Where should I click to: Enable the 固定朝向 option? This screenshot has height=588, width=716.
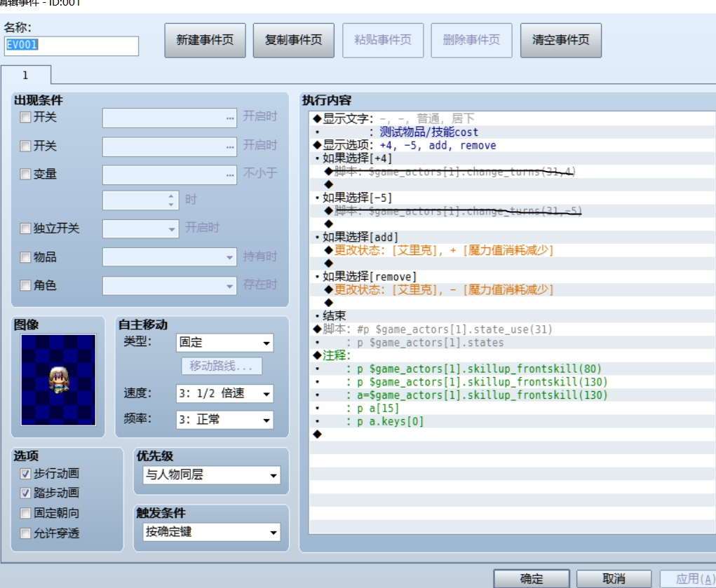25,513
